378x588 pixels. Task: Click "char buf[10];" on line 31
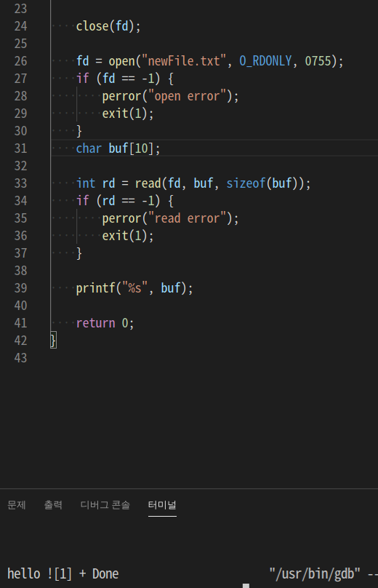(x=118, y=148)
